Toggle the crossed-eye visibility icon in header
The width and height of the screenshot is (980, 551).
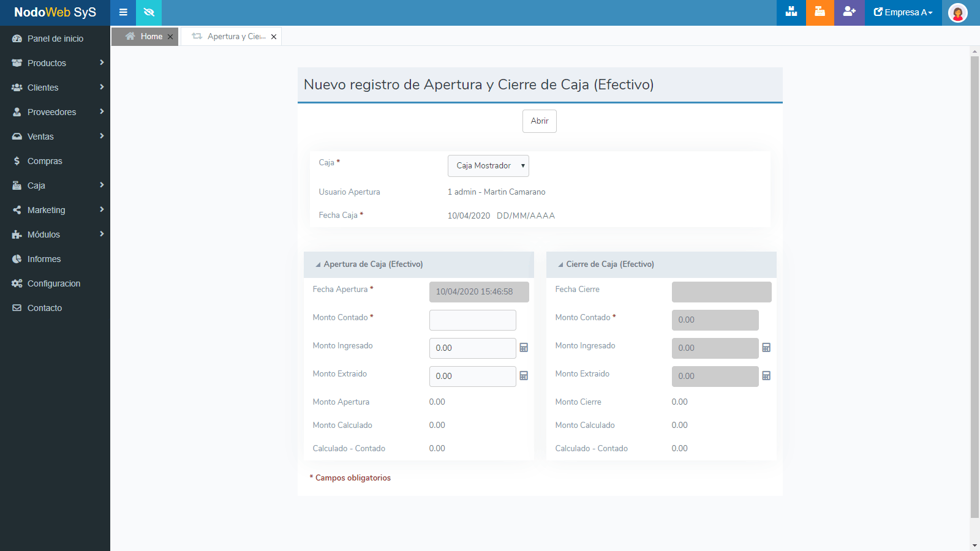click(x=149, y=12)
